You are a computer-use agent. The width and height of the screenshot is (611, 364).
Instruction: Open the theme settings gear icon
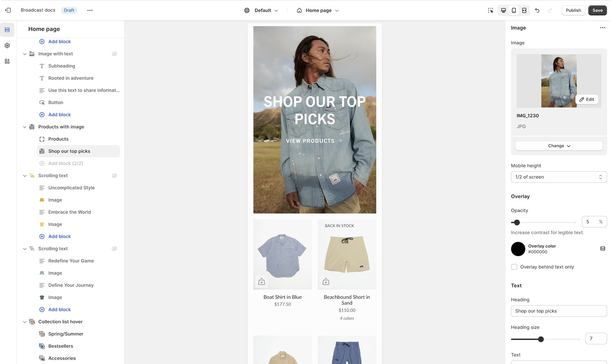pyautogui.click(x=7, y=45)
